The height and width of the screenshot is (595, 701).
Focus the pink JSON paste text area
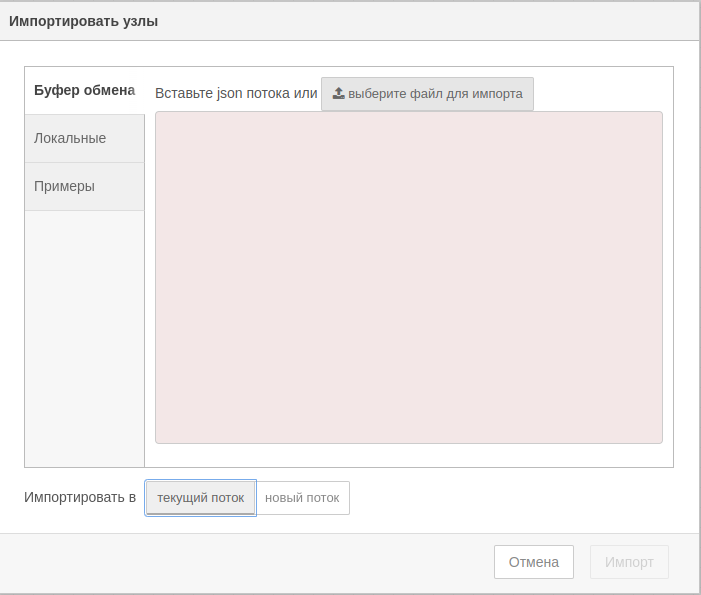408,277
